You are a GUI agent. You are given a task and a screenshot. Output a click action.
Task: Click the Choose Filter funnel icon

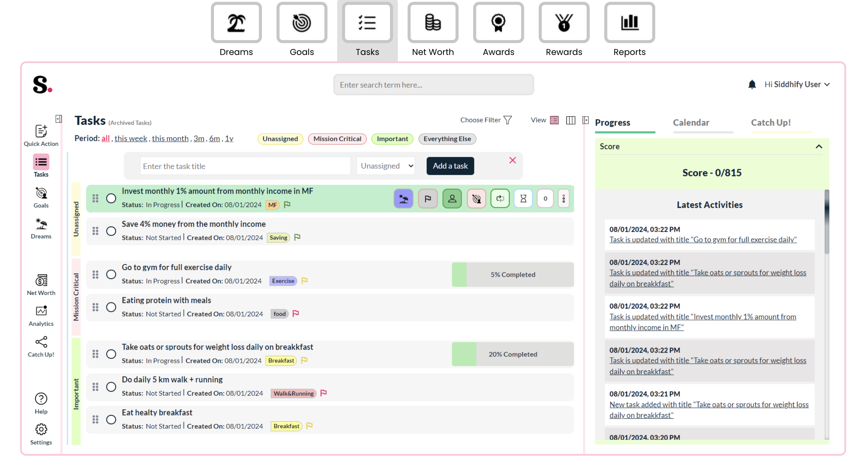[x=507, y=120]
